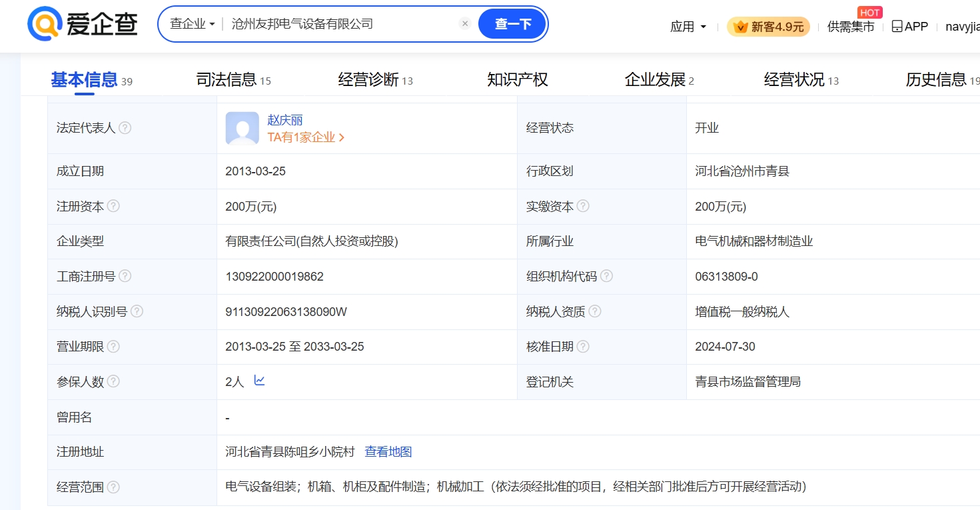The height and width of the screenshot is (510, 980).
Task: Click the 查看地图 link
Action: click(388, 452)
